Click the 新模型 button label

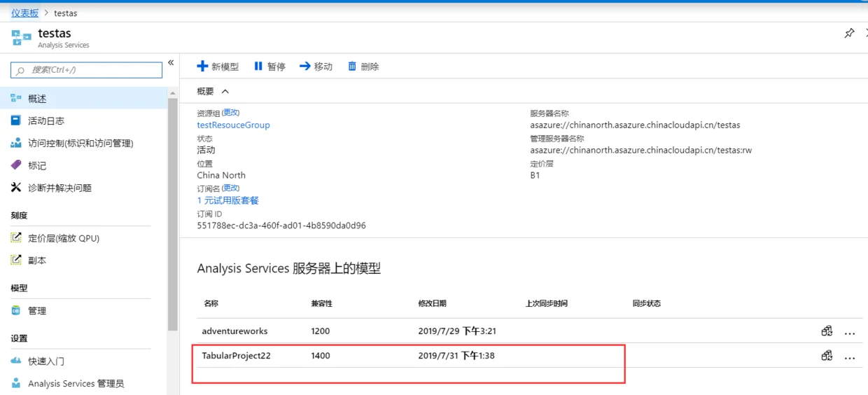point(225,67)
